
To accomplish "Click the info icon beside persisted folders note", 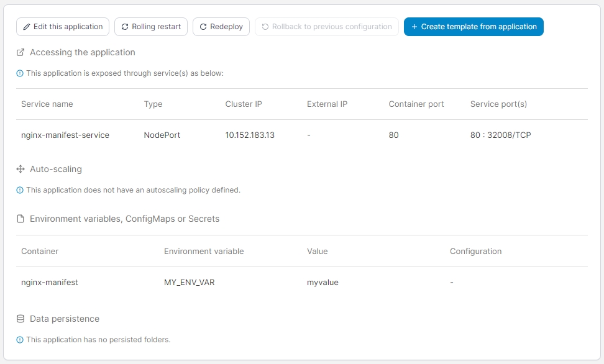I will coord(20,340).
